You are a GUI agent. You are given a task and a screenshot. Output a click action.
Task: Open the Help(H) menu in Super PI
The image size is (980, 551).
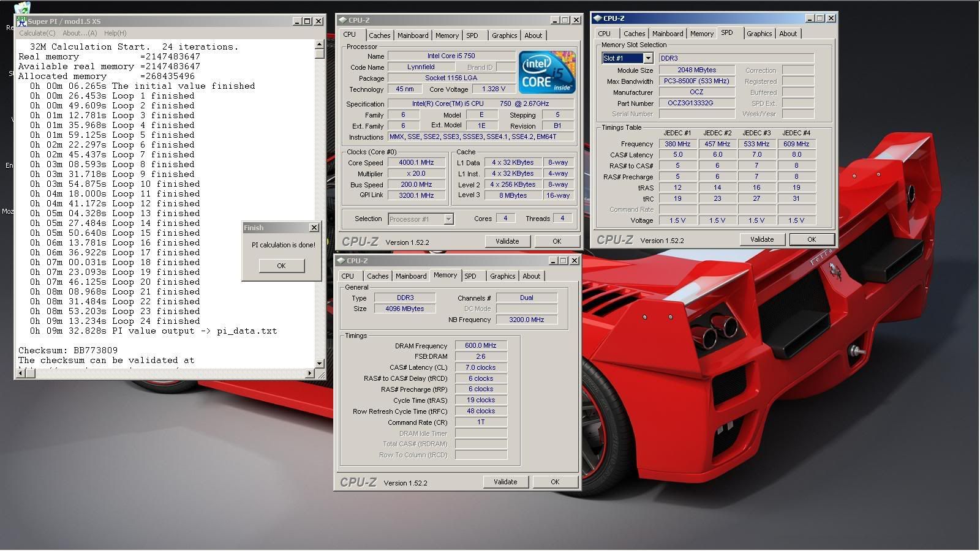pos(115,33)
